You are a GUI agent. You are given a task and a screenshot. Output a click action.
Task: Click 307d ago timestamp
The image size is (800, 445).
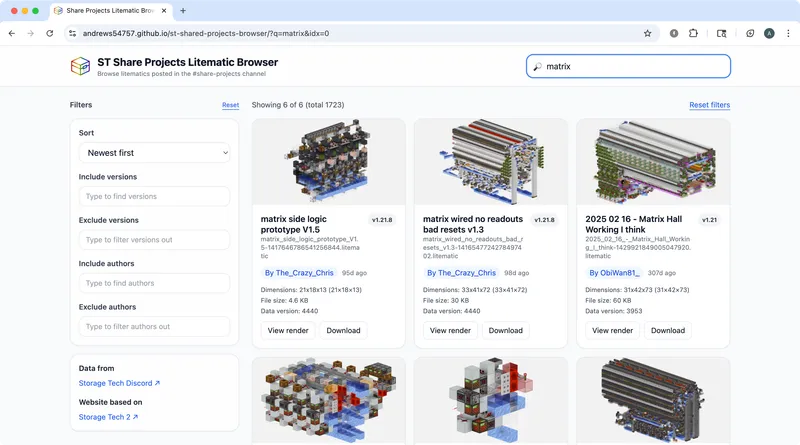(x=662, y=273)
